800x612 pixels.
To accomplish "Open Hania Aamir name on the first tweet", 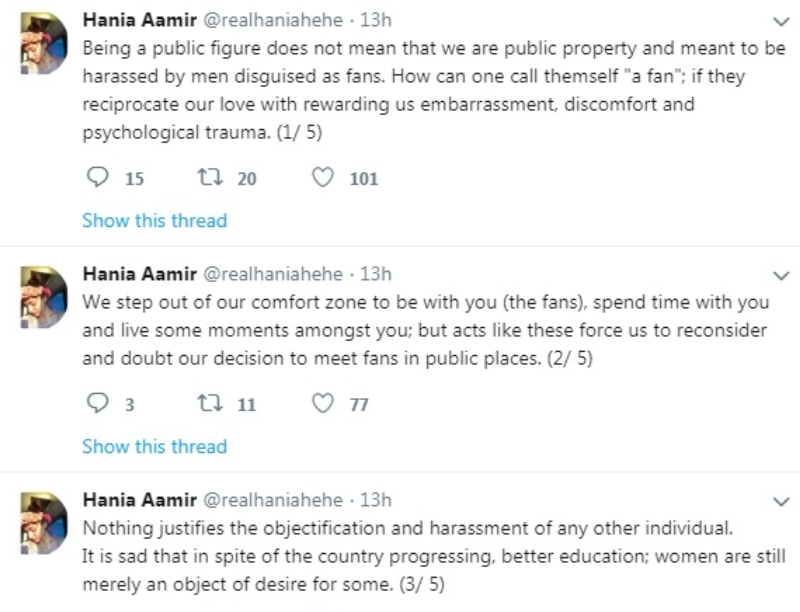I will [139, 21].
